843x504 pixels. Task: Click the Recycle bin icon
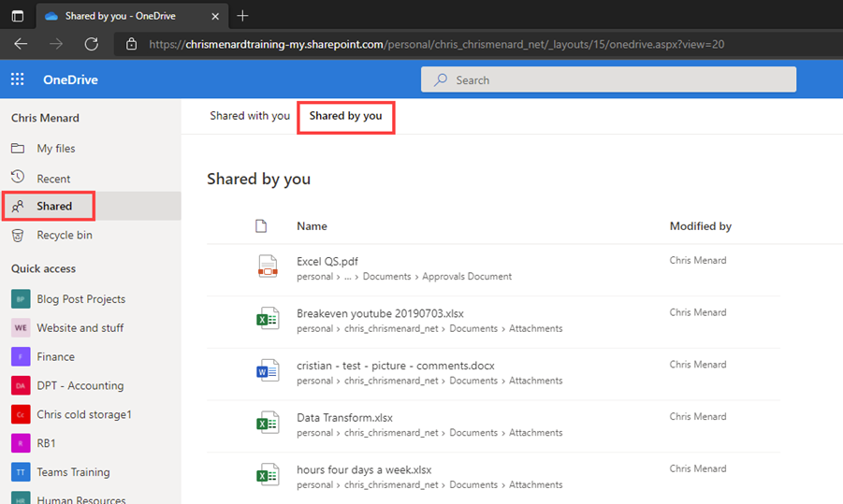pyautogui.click(x=18, y=236)
